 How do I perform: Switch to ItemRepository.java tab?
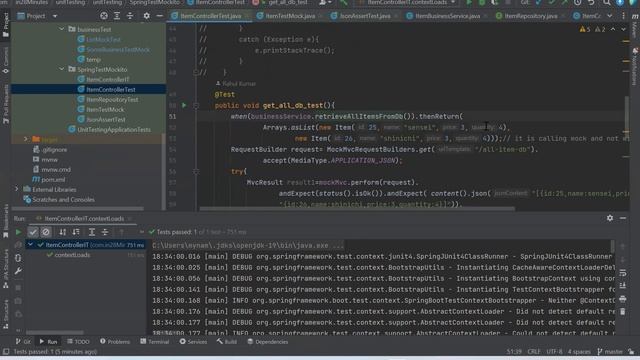(530, 16)
